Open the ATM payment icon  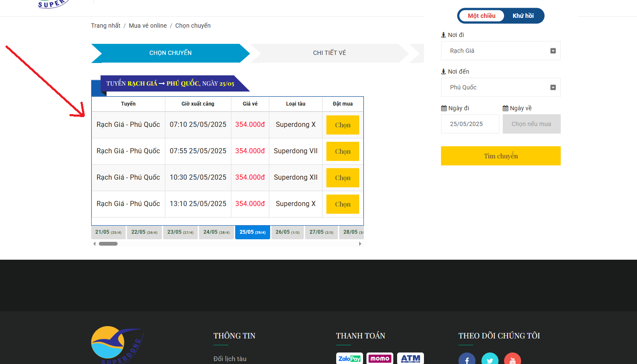tap(410, 358)
